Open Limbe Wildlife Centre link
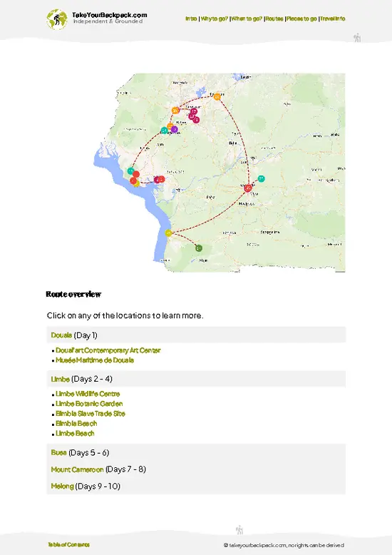 88,394
